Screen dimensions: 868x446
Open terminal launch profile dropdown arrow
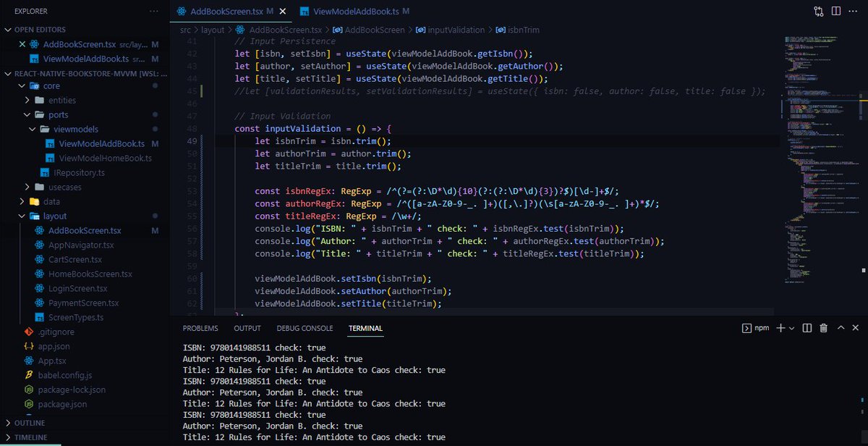click(791, 328)
